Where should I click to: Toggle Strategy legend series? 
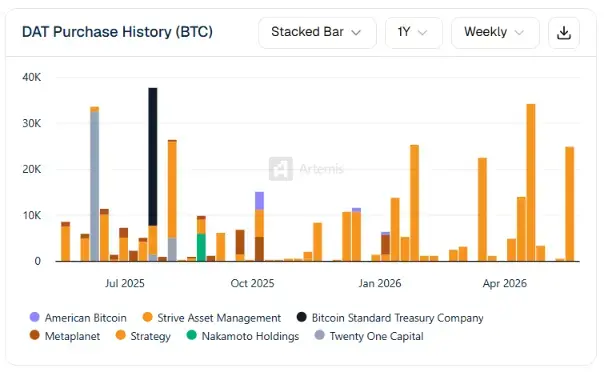143,336
